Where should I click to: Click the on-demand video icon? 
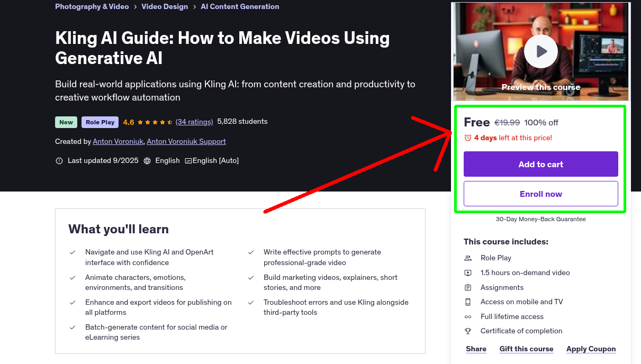[x=468, y=273]
